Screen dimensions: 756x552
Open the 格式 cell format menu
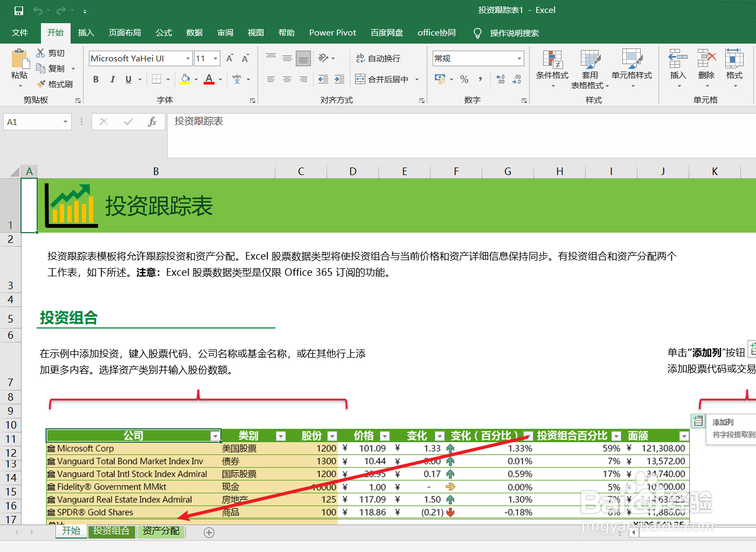[734, 69]
